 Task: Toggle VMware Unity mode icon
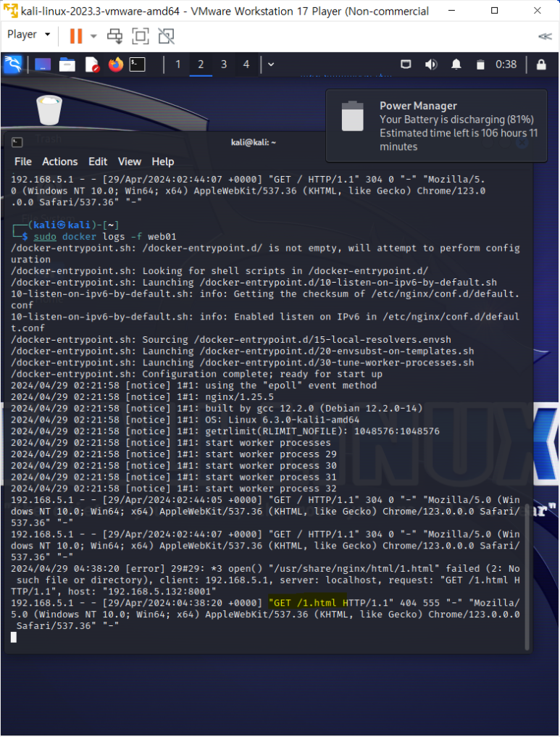(166, 36)
